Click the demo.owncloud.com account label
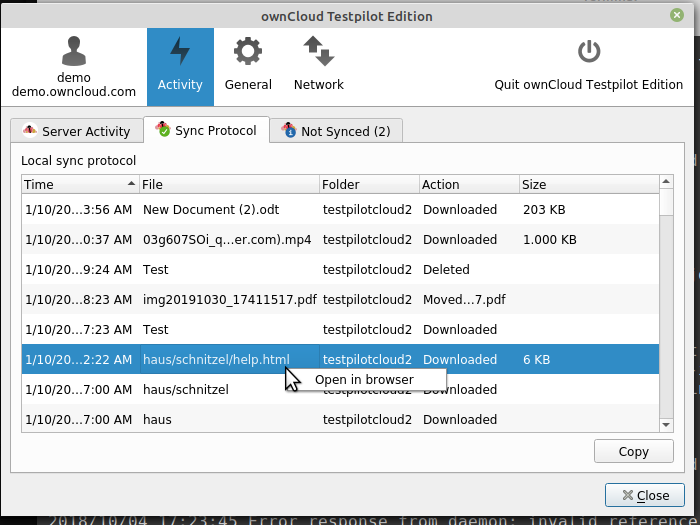 tap(74, 92)
